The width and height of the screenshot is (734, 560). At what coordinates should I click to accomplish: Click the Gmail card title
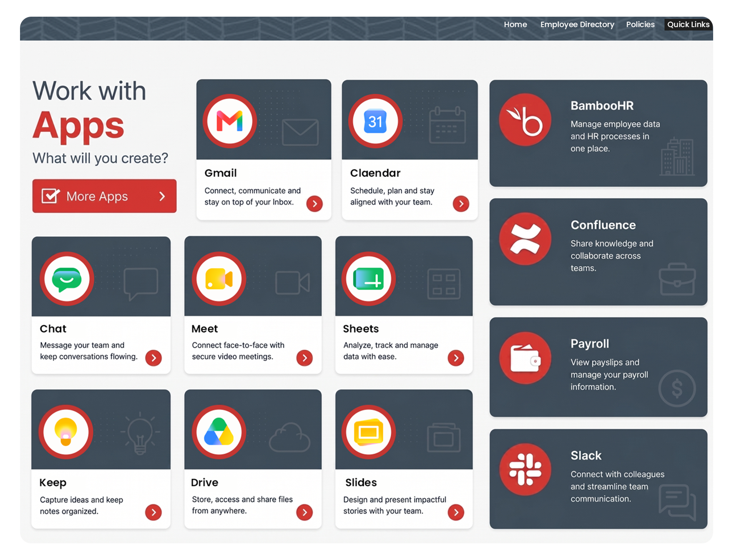[x=221, y=173]
